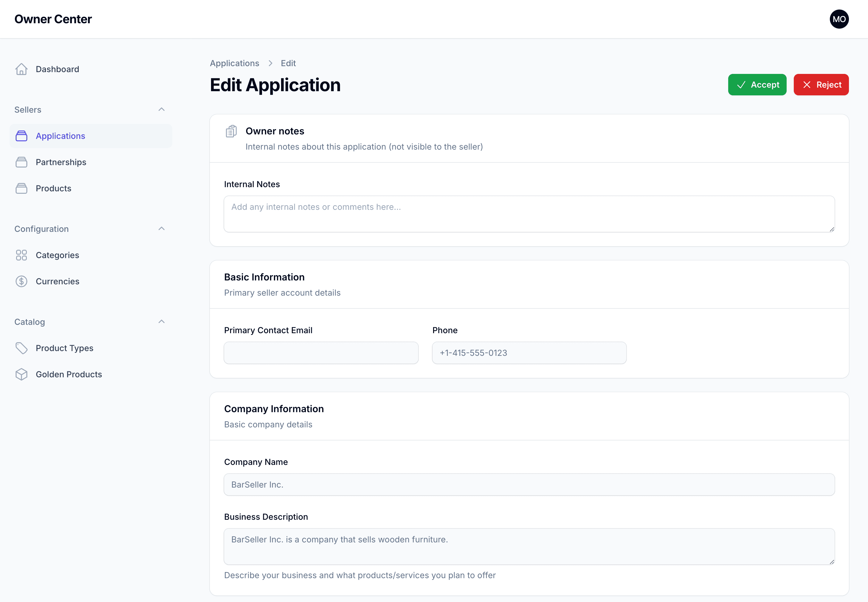
Task: Click the Company Information heading
Action: (x=274, y=409)
